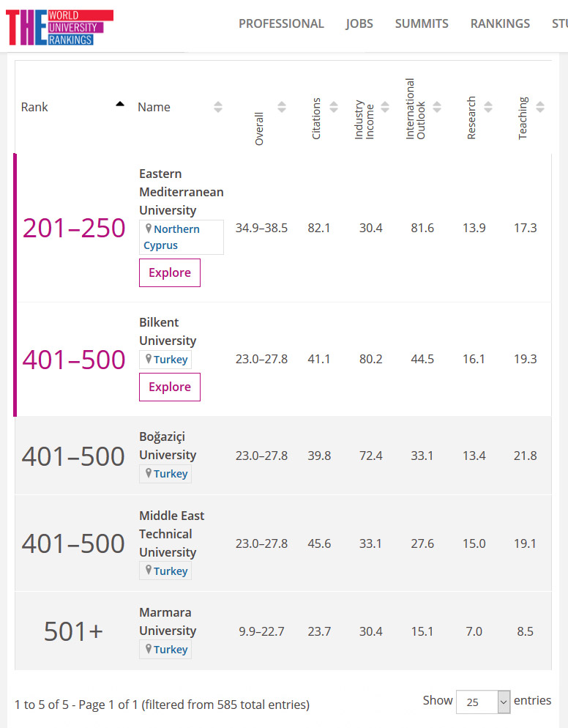
Task: Sort by Citations column arrows
Action: pos(334,107)
